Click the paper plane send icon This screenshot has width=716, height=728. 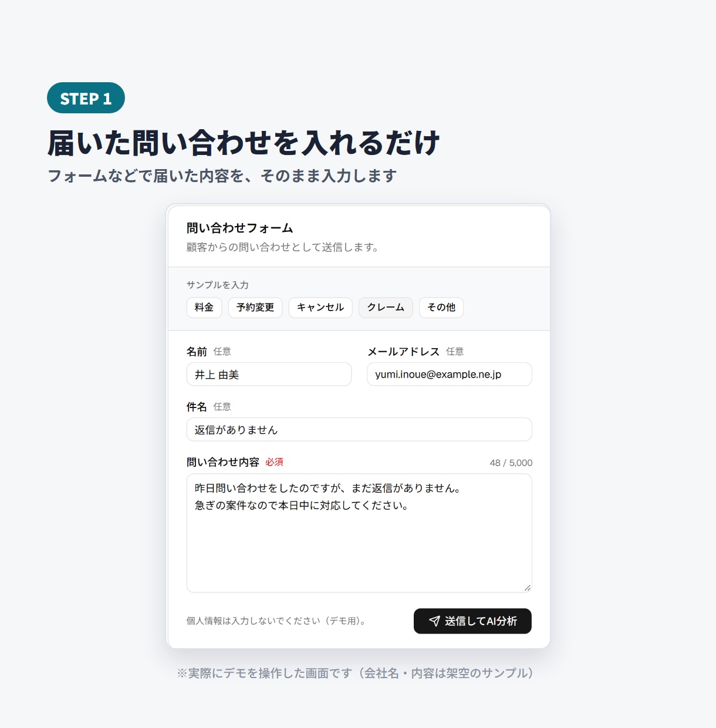click(434, 621)
